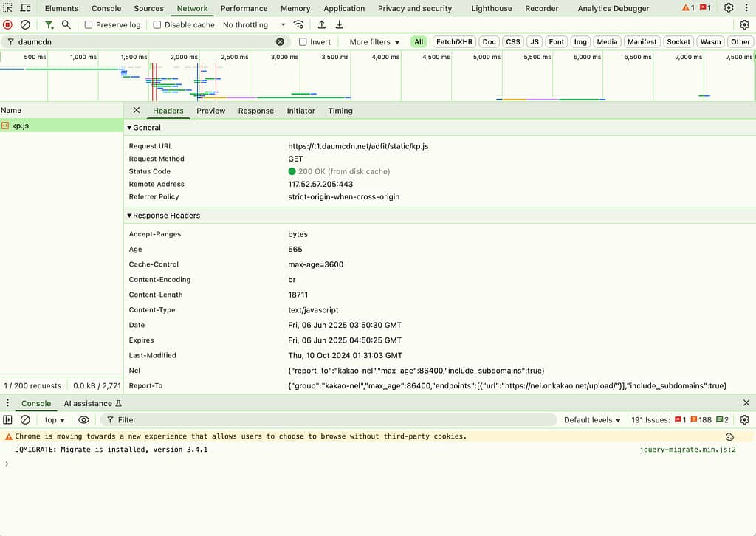Click the Name column header
756x536 pixels.
pos(61,111)
